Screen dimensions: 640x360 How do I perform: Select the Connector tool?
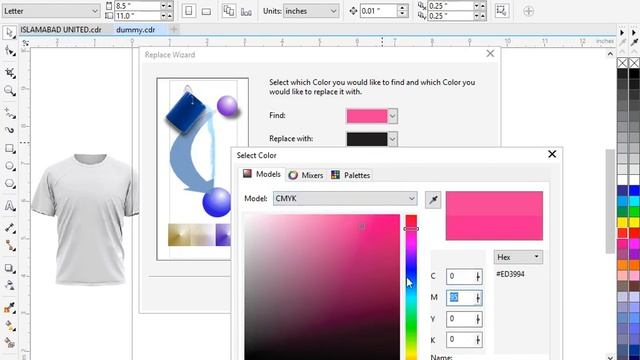(9, 245)
